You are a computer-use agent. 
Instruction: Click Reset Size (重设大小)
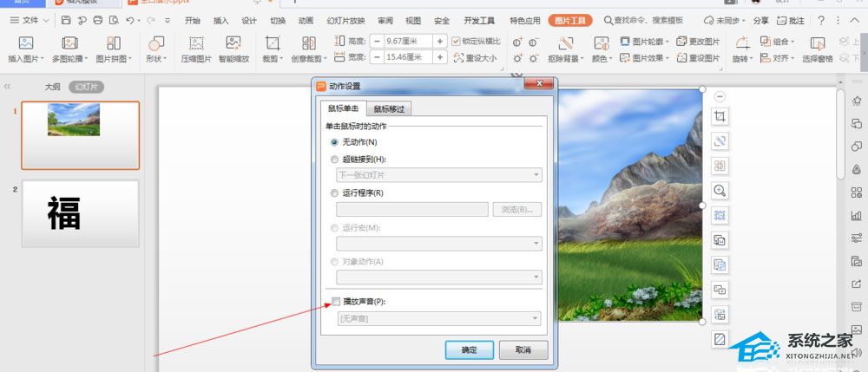pos(475,57)
